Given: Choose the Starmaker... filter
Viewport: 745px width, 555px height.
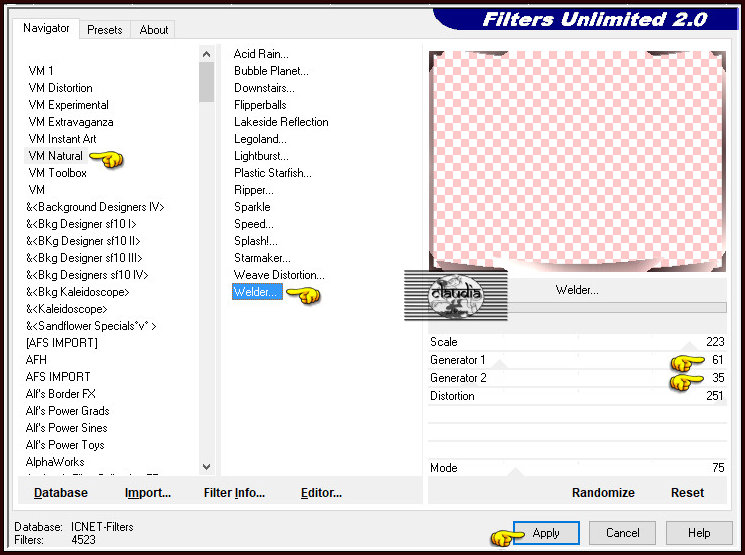Looking at the screenshot, I should point(262,258).
